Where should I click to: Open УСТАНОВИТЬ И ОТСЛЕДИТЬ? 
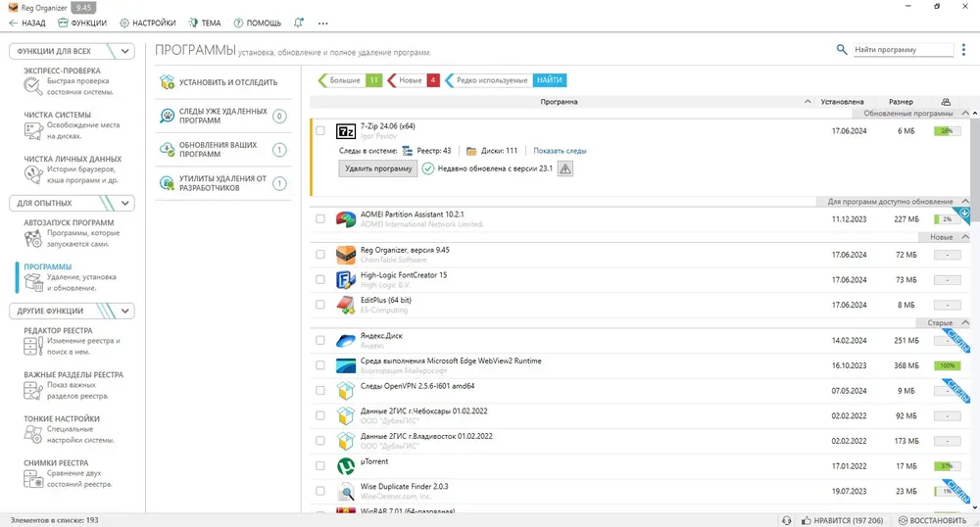coord(223,82)
